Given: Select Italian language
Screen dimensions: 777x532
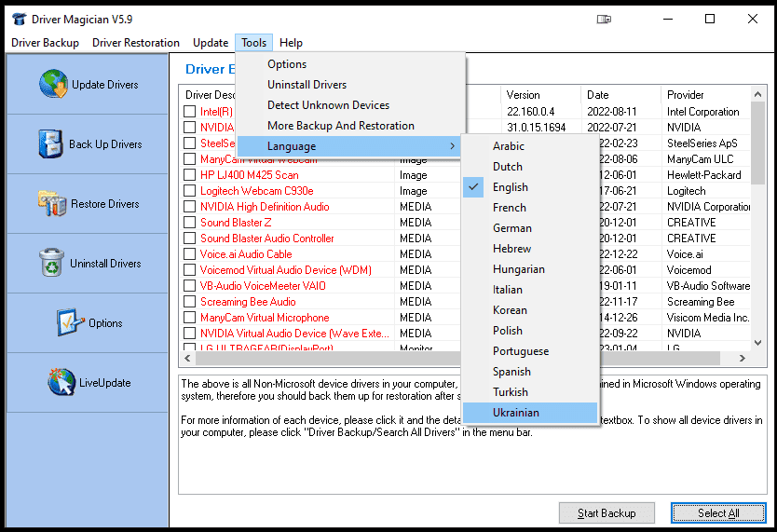Looking at the screenshot, I should pyautogui.click(x=530, y=289).
